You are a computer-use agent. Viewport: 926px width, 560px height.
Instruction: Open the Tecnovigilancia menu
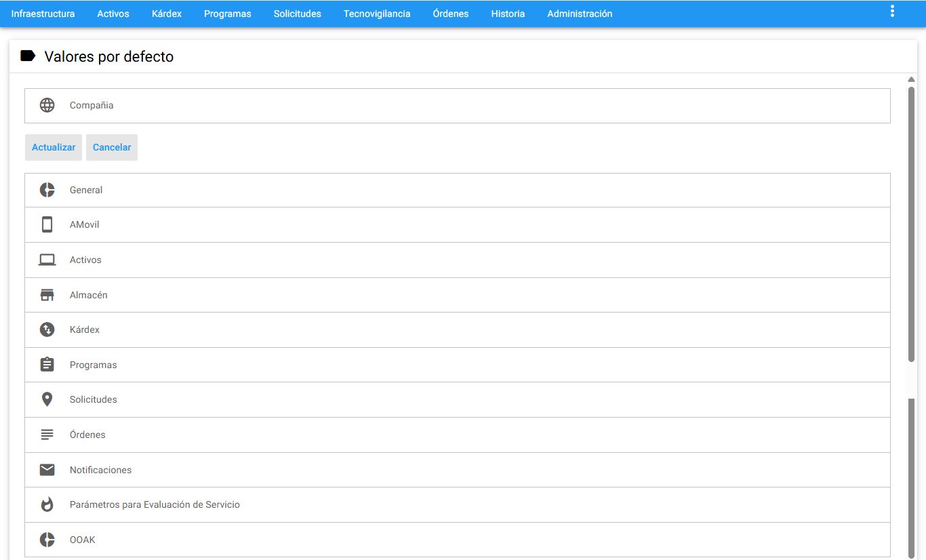click(377, 14)
